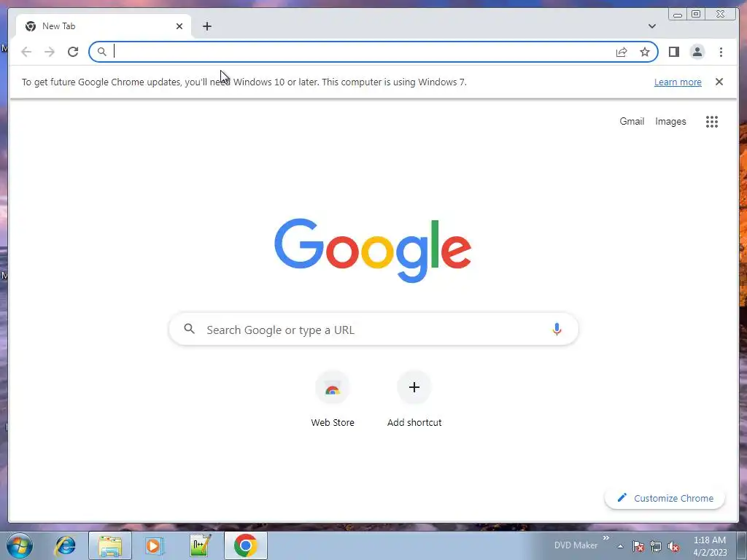
Task: Start voice search with microphone icon
Action: pos(557,329)
